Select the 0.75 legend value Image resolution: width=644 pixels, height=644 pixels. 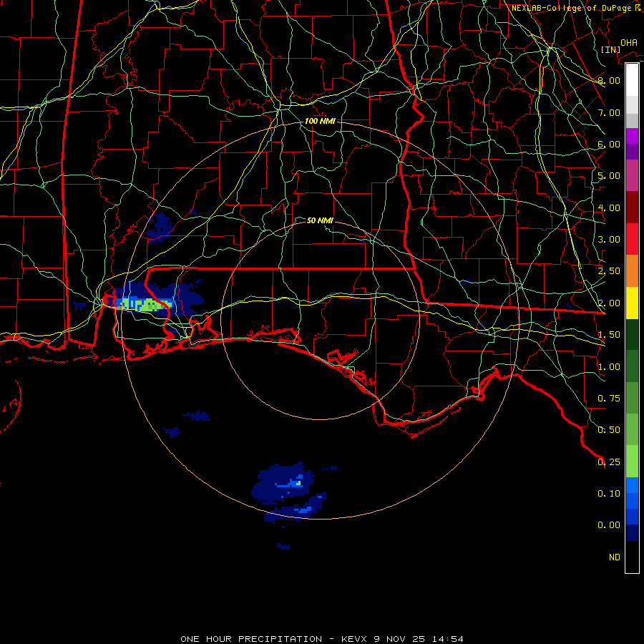[x=609, y=398]
